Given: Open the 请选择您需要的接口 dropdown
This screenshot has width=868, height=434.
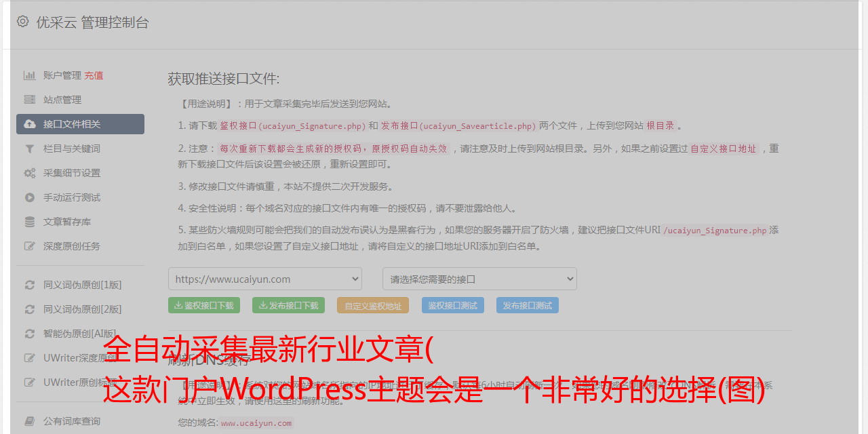Looking at the screenshot, I should coord(479,279).
